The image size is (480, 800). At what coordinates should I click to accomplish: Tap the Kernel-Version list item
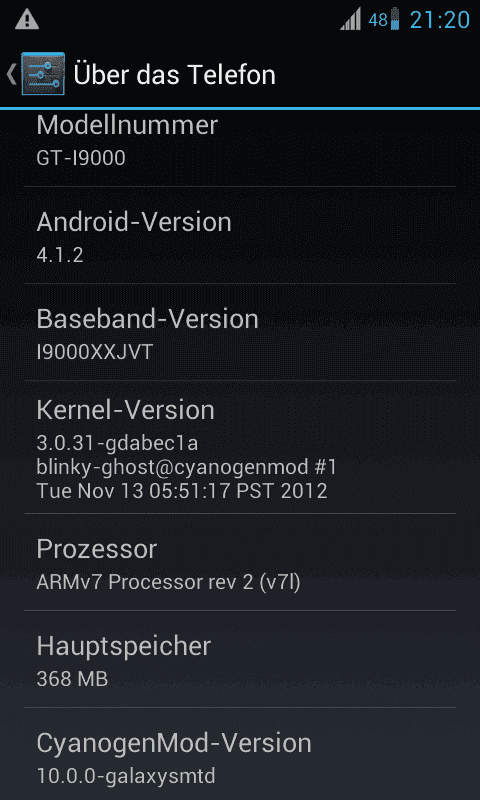point(240,447)
